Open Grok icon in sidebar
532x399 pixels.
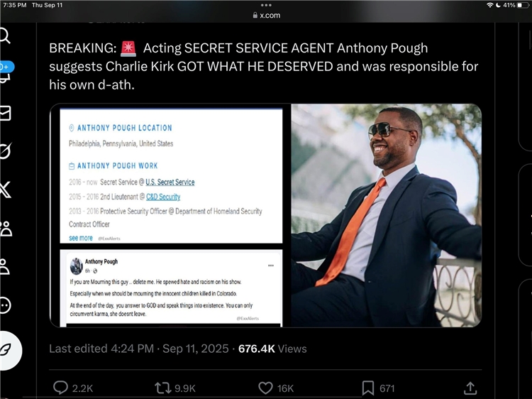[5, 151]
